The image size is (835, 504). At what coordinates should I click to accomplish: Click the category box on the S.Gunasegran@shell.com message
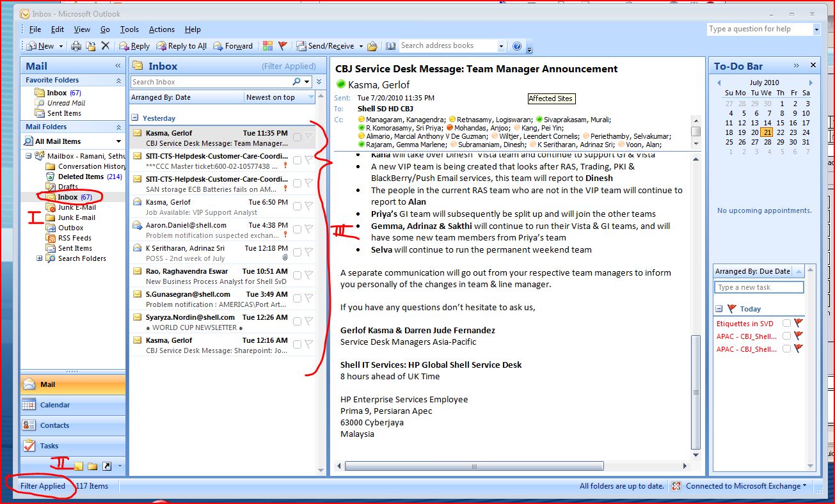coord(297,298)
